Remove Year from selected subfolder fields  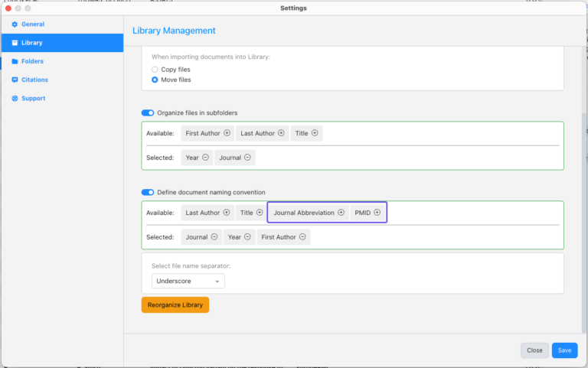coord(205,158)
